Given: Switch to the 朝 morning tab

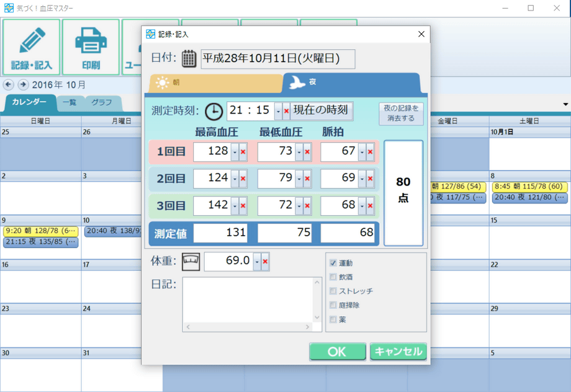Looking at the screenshot, I should pyautogui.click(x=214, y=82).
